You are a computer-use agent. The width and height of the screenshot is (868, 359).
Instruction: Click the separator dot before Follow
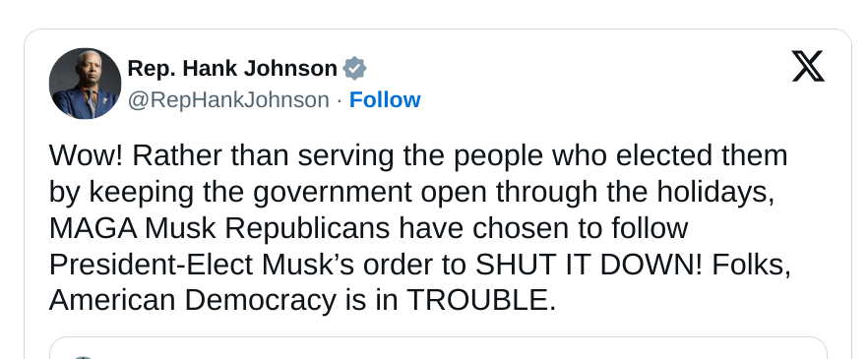(340, 100)
